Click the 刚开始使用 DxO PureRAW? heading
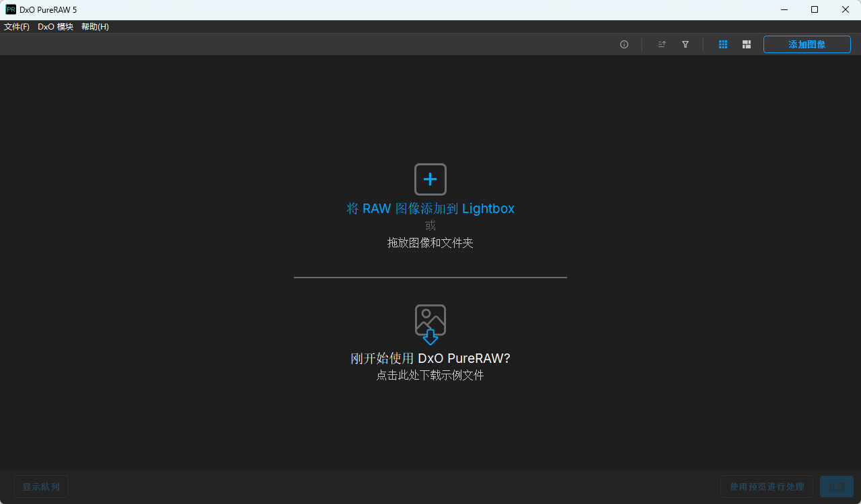The width and height of the screenshot is (861, 504). pos(430,358)
